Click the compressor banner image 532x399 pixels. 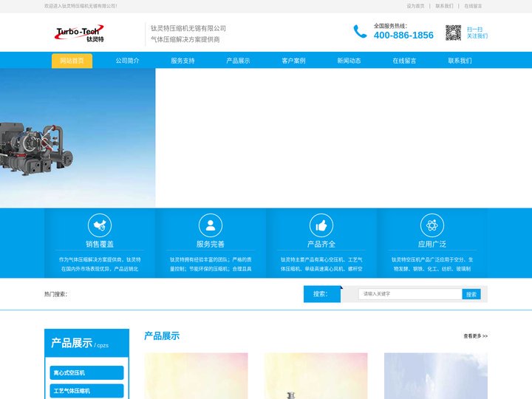coord(78,137)
